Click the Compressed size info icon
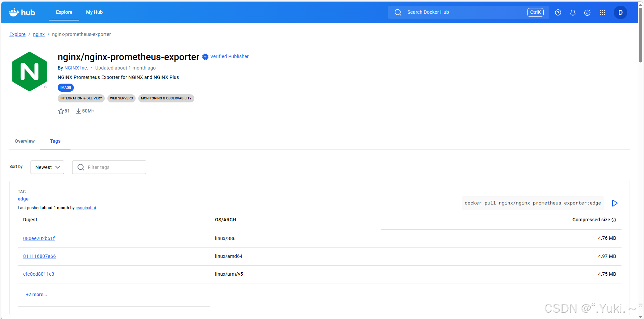This screenshot has height=319, width=644. pyautogui.click(x=614, y=220)
